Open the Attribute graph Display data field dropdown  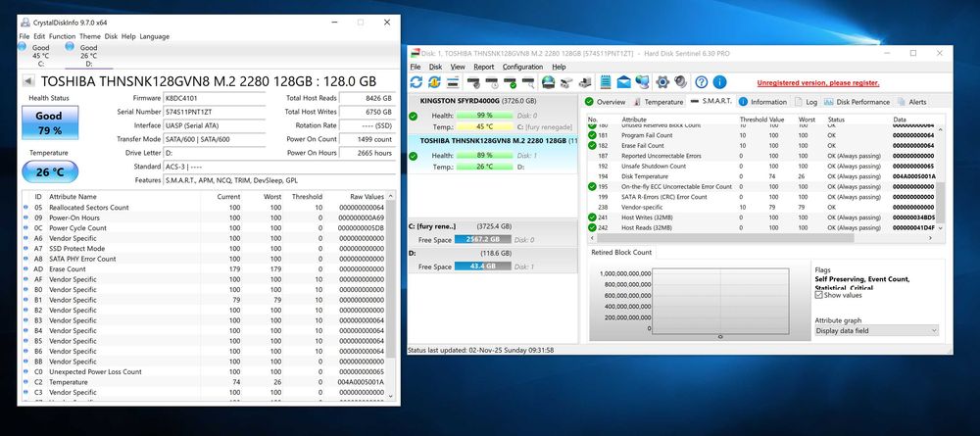point(876,330)
